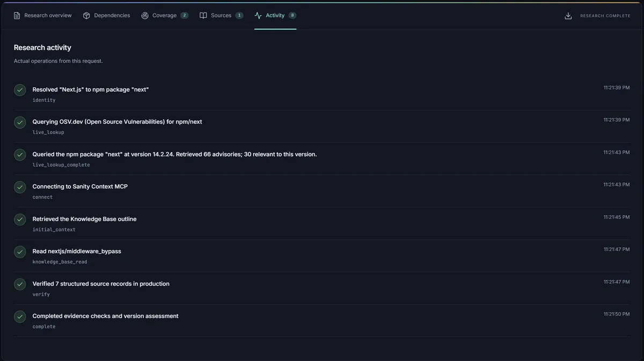Click the download icon beside Research Complete
Image resolution: width=644 pixels, height=361 pixels.
coord(568,16)
